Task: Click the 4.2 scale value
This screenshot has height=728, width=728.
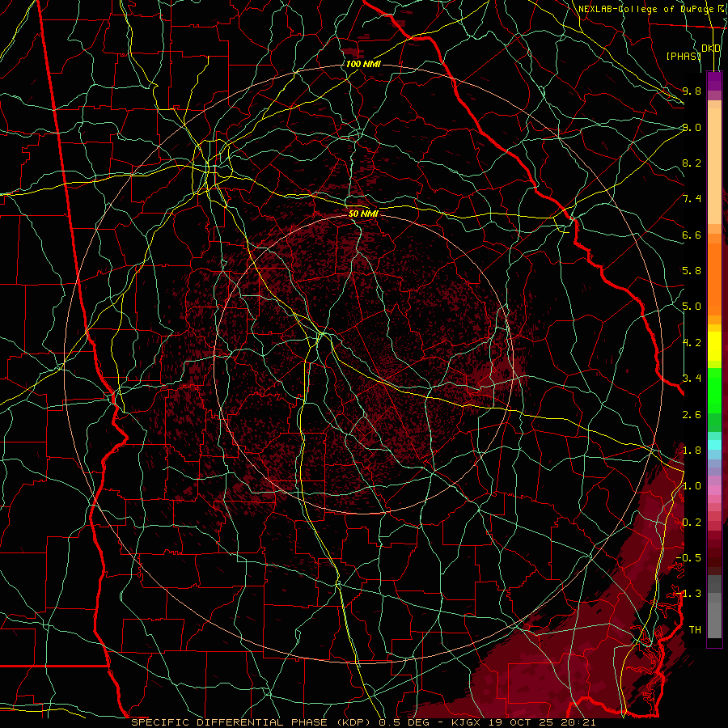Action: click(692, 343)
